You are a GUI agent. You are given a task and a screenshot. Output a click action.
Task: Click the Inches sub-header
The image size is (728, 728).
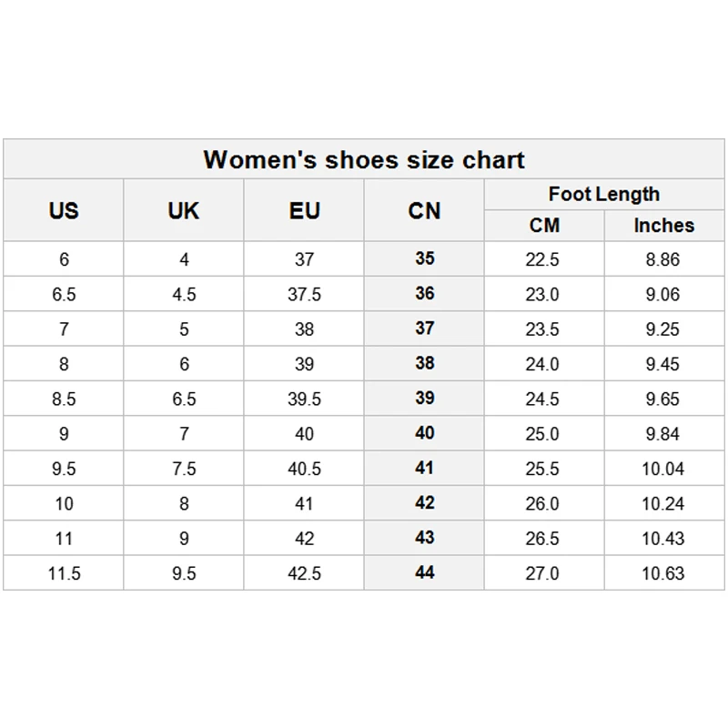coord(663,226)
